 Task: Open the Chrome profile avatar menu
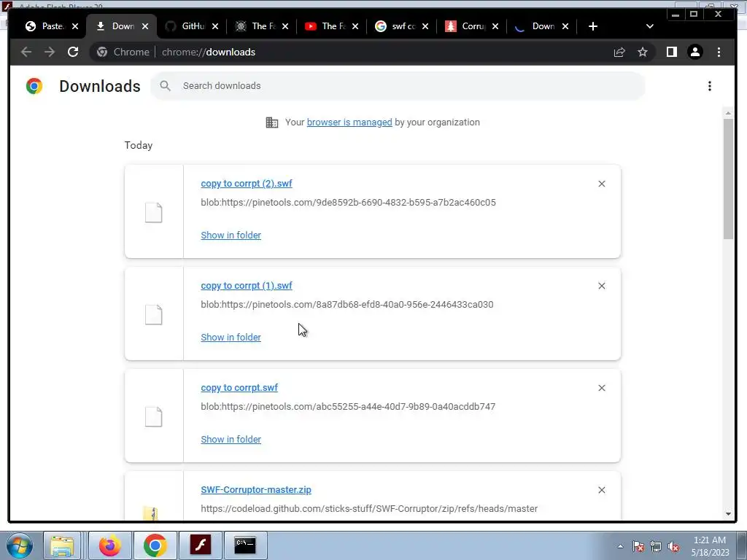click(695, 52)
